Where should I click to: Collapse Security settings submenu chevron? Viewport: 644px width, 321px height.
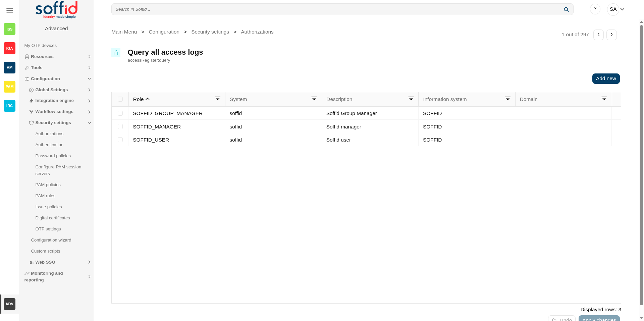click(89, 123)
